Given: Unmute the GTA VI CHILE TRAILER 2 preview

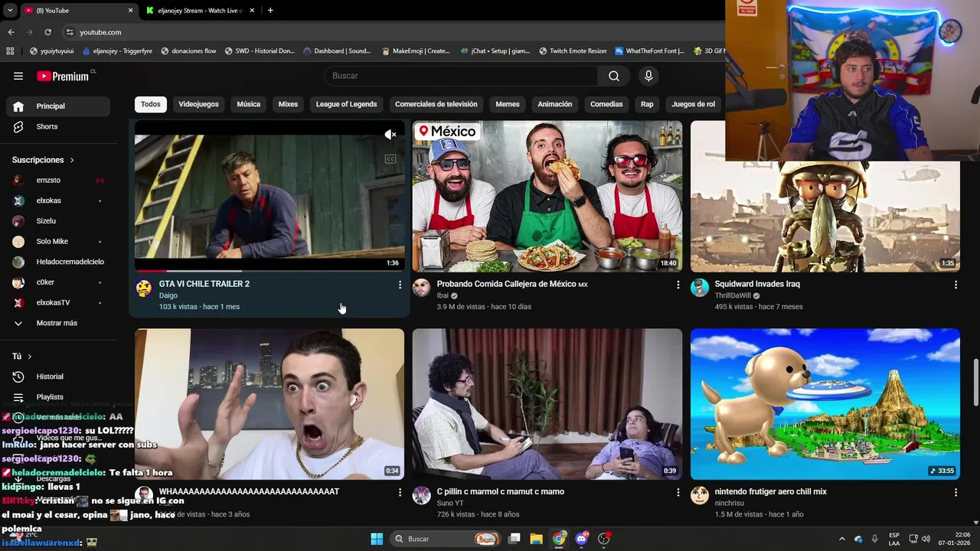Looking at the screenshot, I should 390,135.
